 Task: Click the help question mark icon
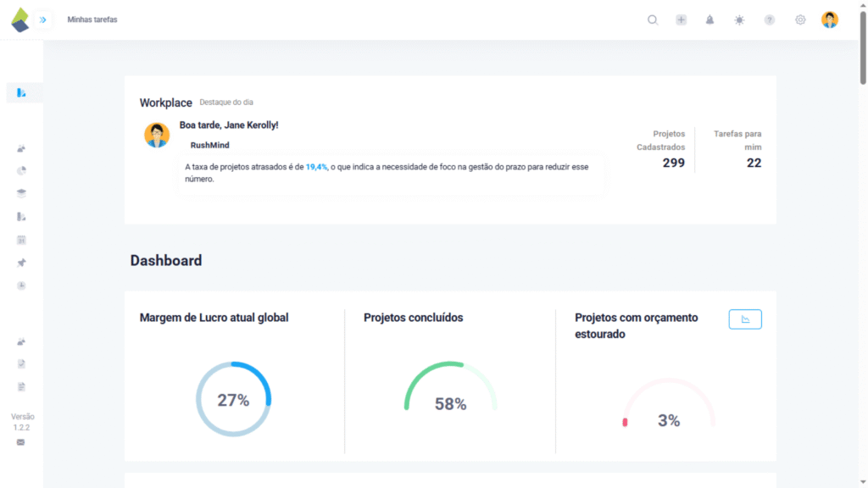coord(770,19)
